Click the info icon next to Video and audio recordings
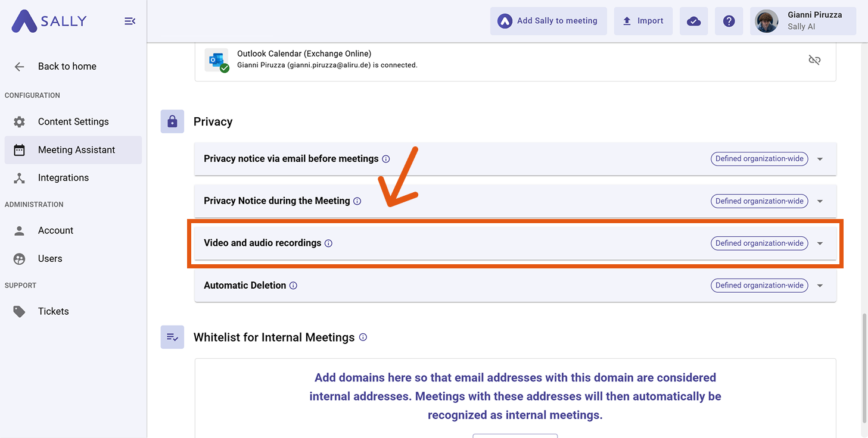The height and width of the screenshot is (438, 868). point(329,243)
